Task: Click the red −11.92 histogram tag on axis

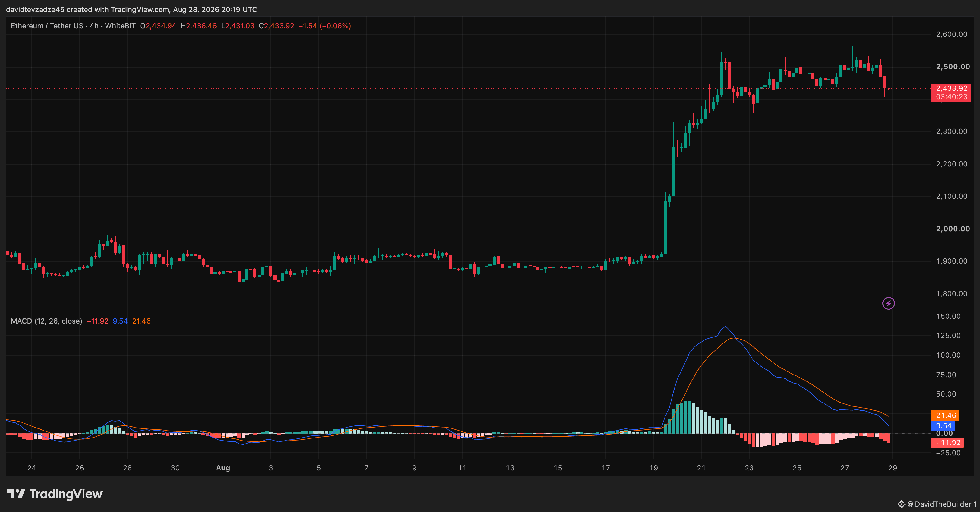Action: coord(948,443)
